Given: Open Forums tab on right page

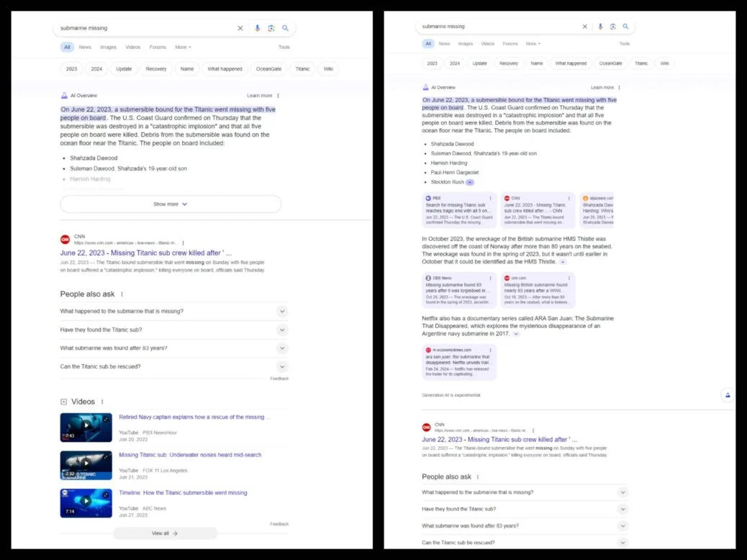Looking at the screenshot, I should click(x=510, y=44).
